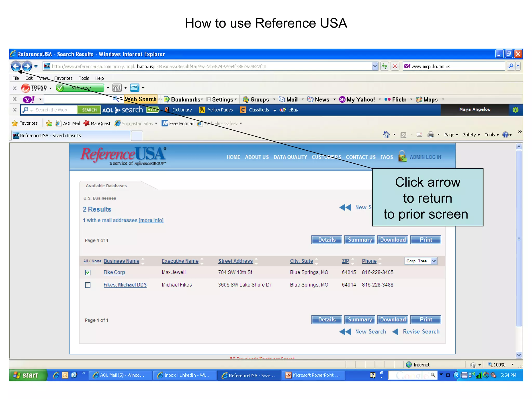
Task: Check the Fikes, Michael DDS row checkbox
Action: click(x=88, y=285)
